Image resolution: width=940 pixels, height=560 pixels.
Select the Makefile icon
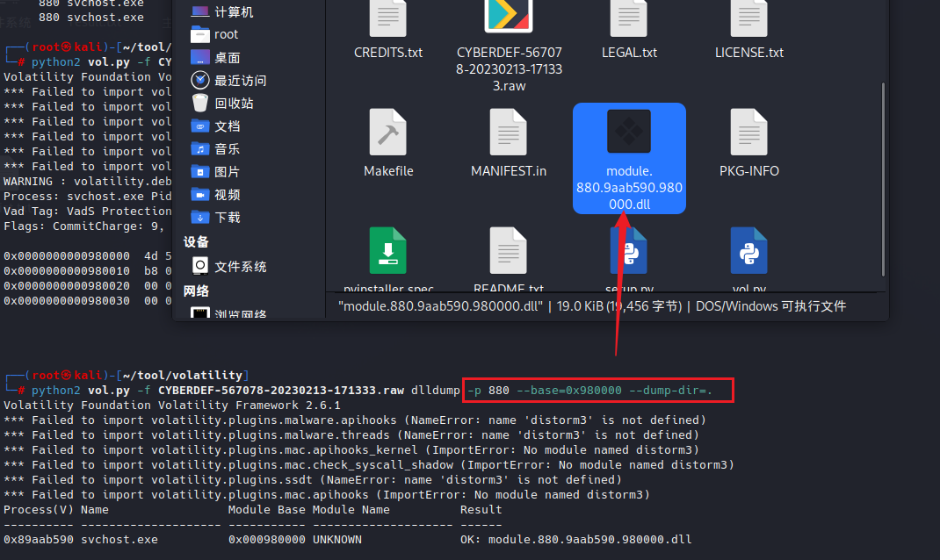click(x=388, y=133)
